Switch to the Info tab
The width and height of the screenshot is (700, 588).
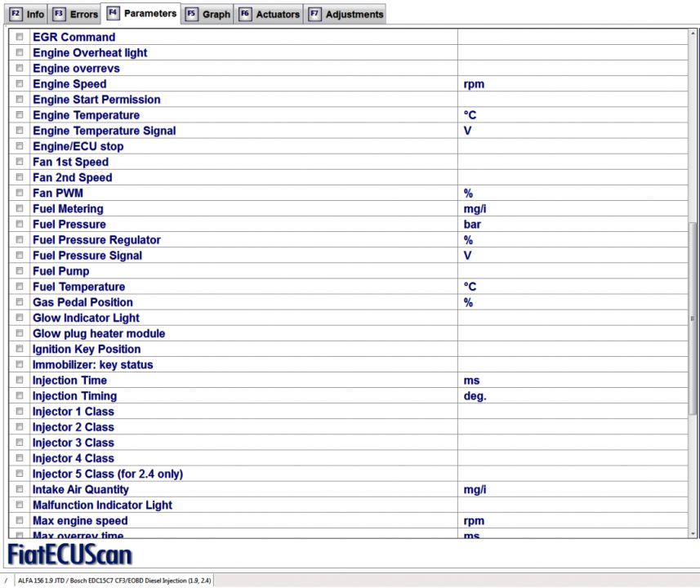tap(27, 14)
